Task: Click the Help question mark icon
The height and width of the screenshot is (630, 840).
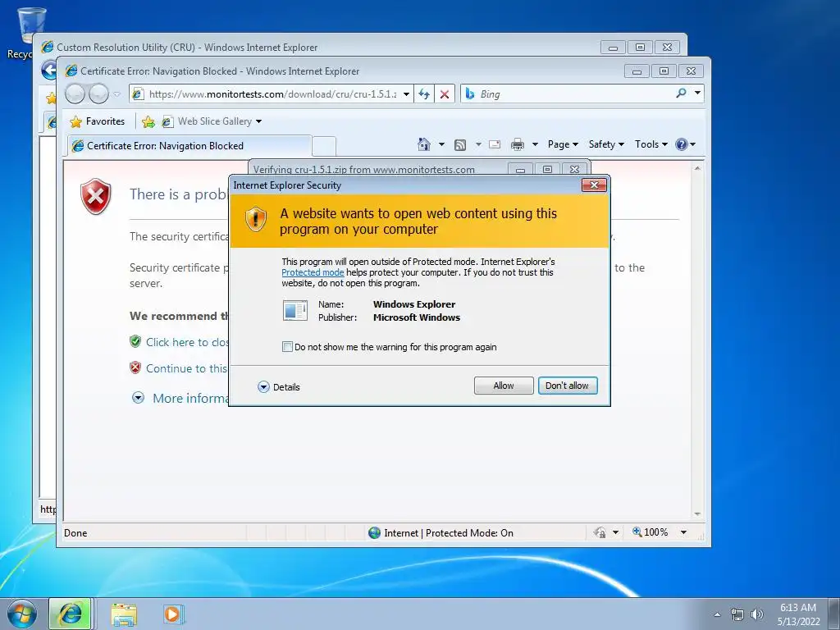Action: tap(682, 144)
